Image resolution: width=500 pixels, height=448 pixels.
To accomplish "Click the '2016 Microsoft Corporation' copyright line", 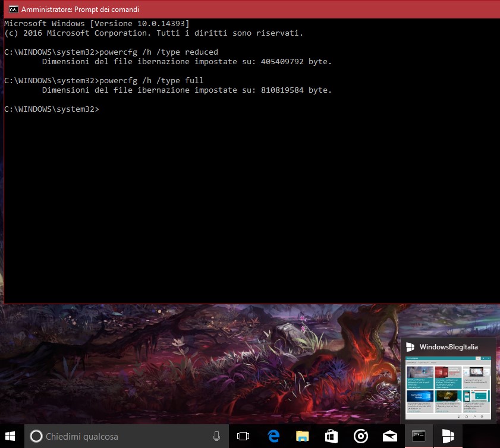I will (x=154, y=33).
